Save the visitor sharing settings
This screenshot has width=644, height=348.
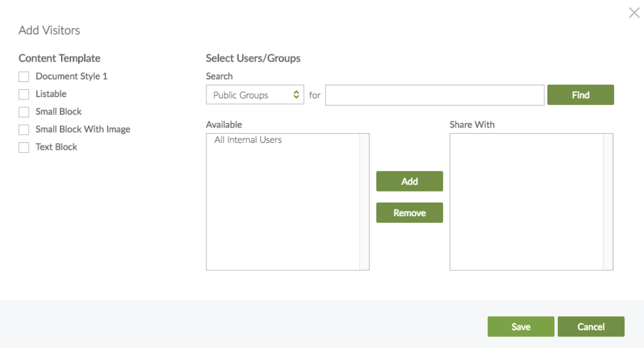[521, 327]
